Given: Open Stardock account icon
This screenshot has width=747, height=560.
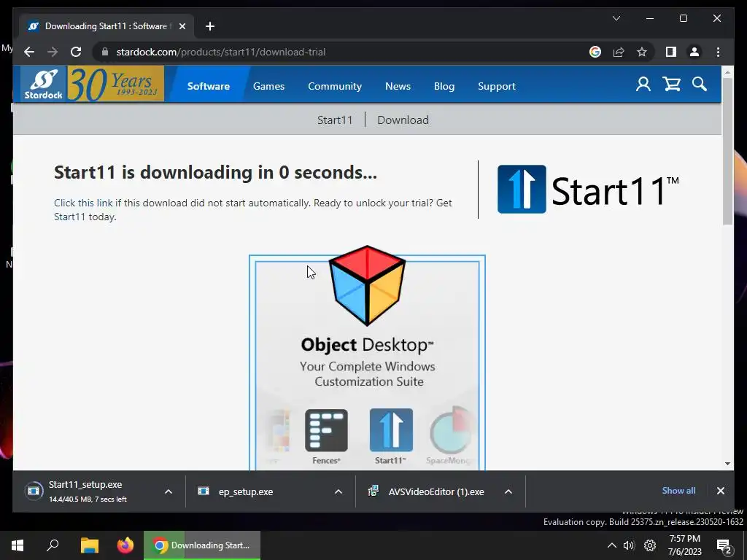Looking at the screenshot, I should [x=643, y=85].
